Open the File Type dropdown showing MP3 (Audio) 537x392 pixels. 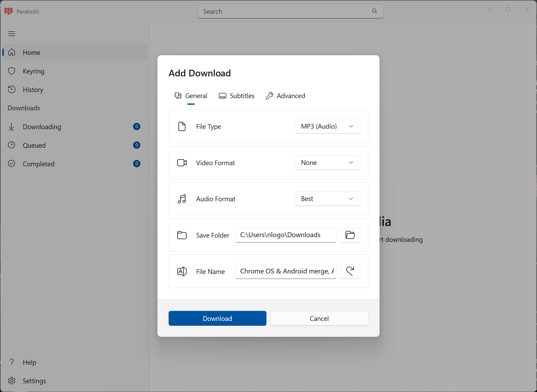328,126
